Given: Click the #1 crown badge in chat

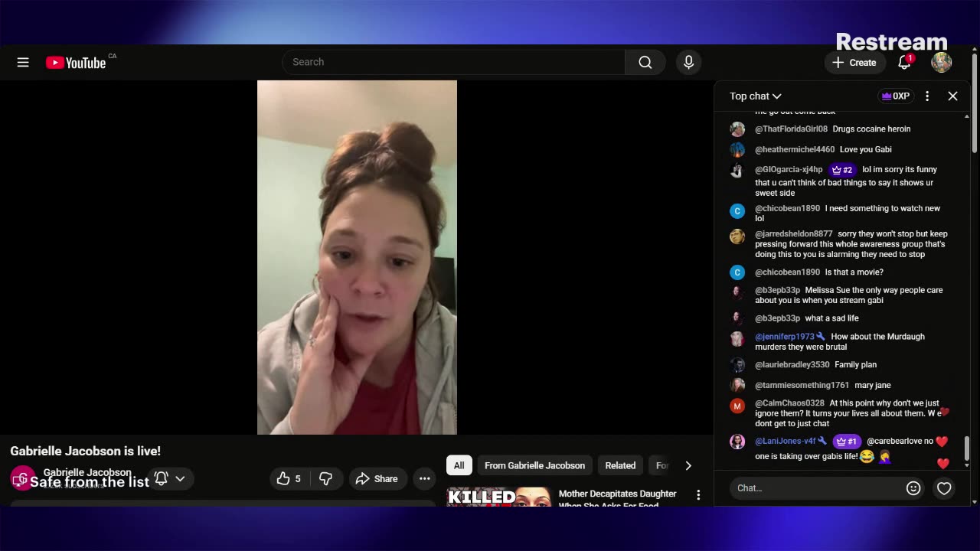Looking at the screenshot, I should click(x=846, y=442).
